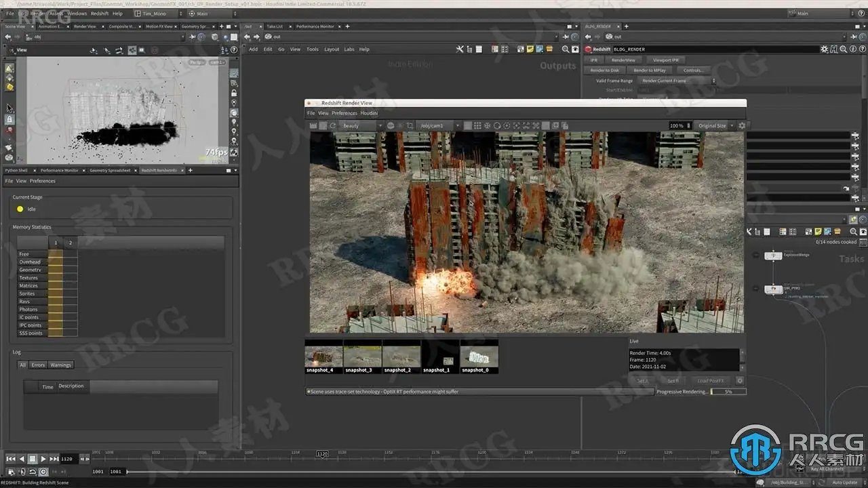Click the Render to MPlay button
This screenshot has width=868, height=488.
[650, 70]
